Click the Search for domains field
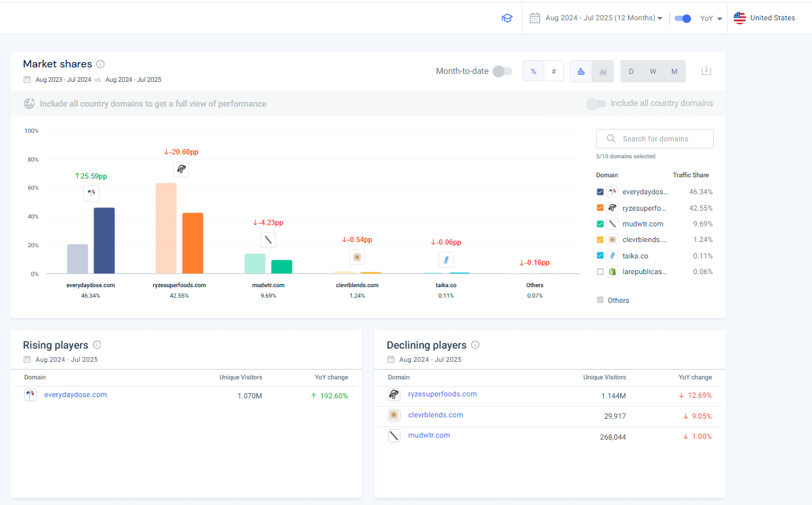Viewport: 812px width, 505px height. [x=654, y=139]
